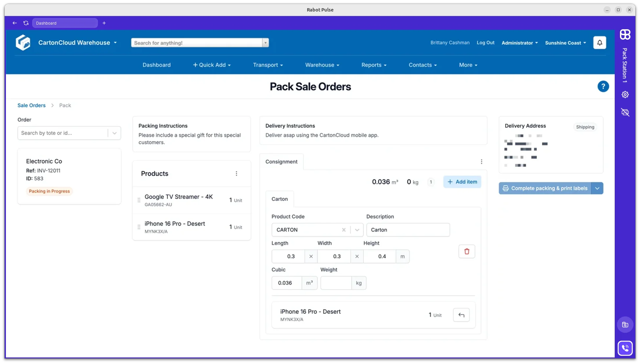
Task: Open the Sunshine Coast location dropdown
Action: pos(565,43)
